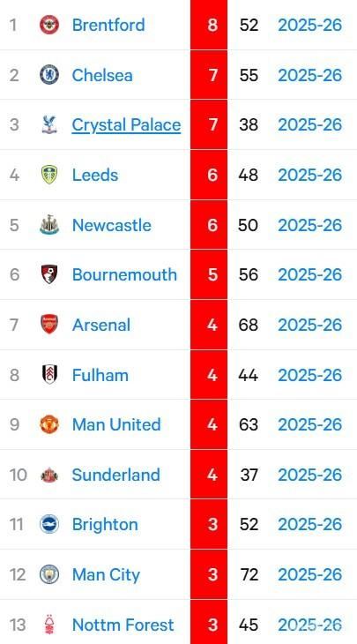The width and height of the screenshot is (357, 644).
Task: Select the red cell showing 8 for Brentford
Action: pyautogui.click(x=208, y=25)
